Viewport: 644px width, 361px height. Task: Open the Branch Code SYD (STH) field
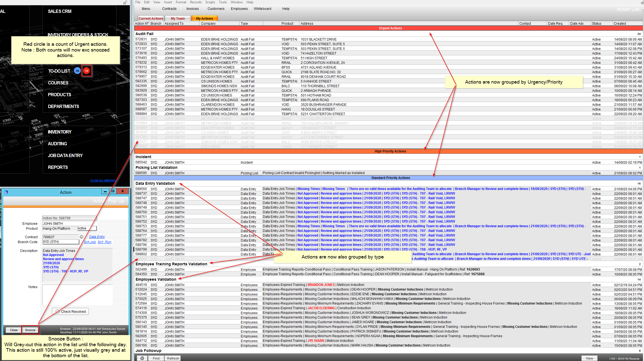click(61, 242)
